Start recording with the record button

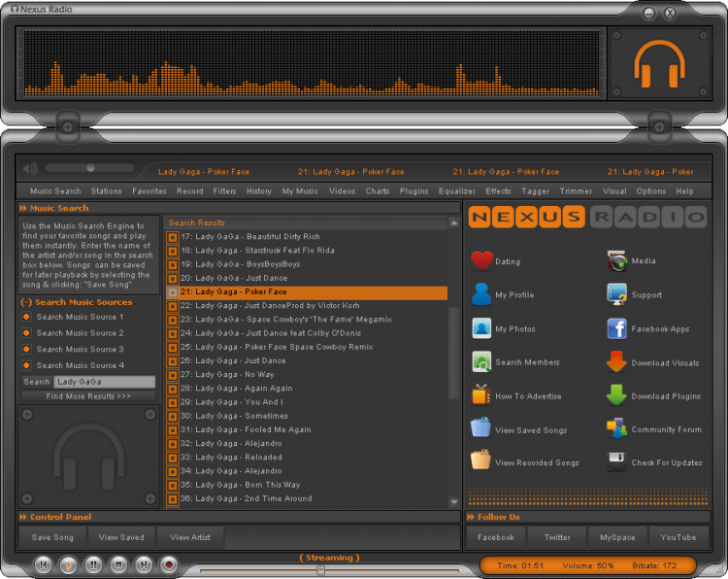169,565
